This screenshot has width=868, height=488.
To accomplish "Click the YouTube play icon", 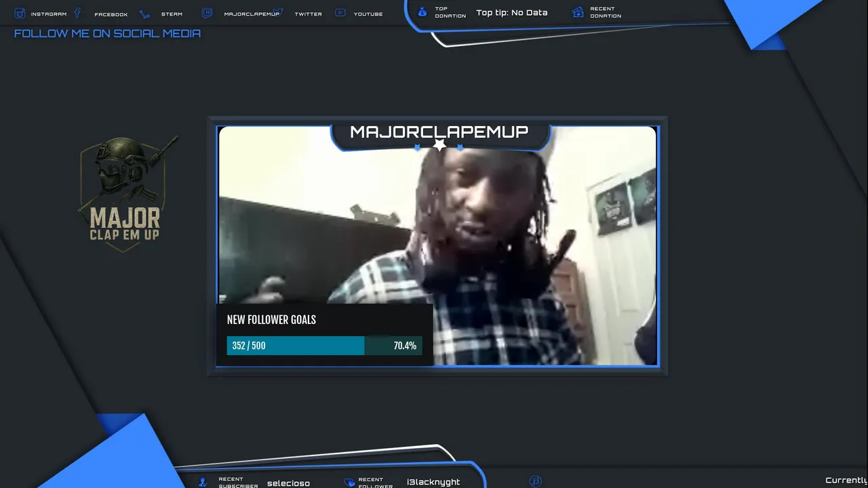I will [x=340, y=13].
